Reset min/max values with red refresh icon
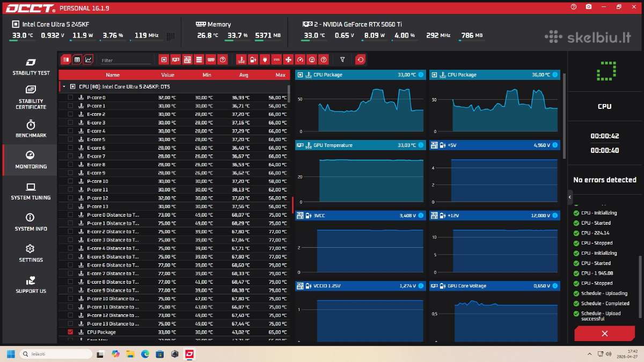 [361, 60]
